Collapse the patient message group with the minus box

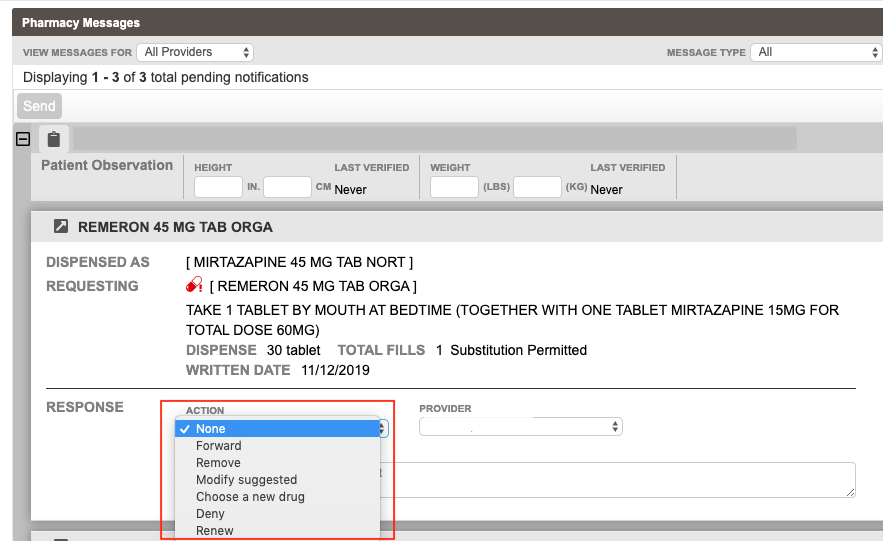22,139
